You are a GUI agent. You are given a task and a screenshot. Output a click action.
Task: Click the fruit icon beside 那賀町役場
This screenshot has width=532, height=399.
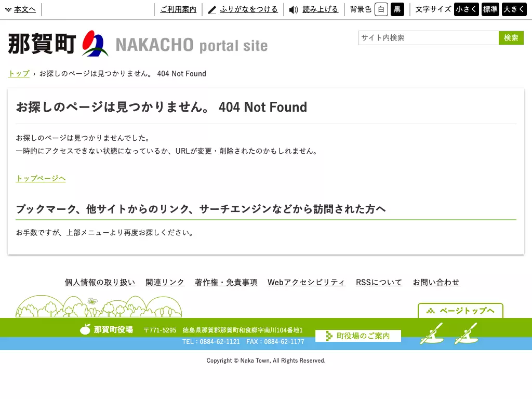(x=85, y=329)
